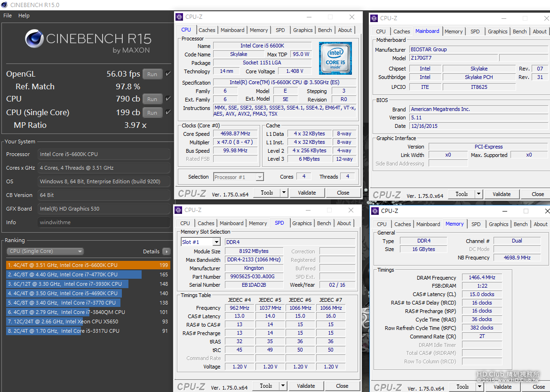Toggle the CPU (Single Core) test checkbox
The width and height of the screenshot is (550, 392).
[168, 112]
